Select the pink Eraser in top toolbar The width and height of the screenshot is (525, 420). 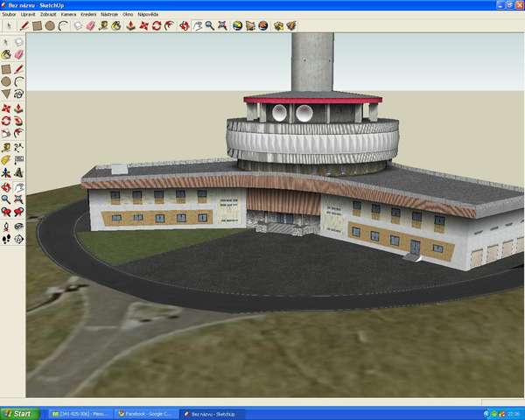pos(90,25)
